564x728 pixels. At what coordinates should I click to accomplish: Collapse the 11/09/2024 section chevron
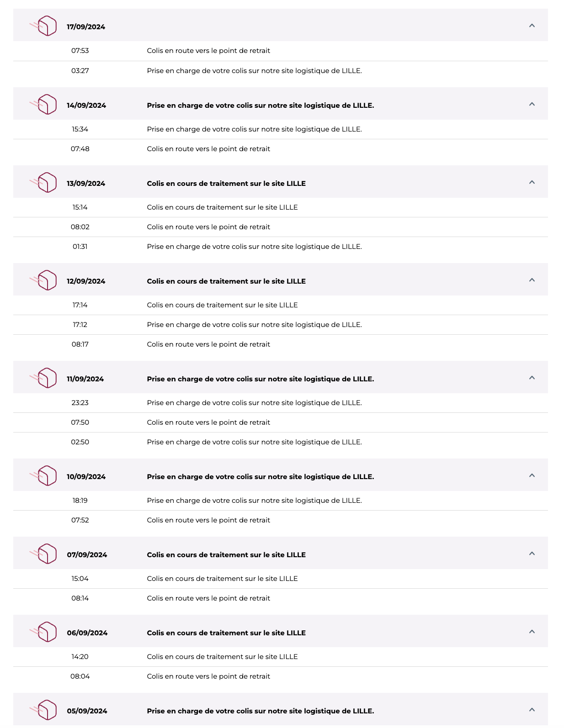click(x=532, y=378)
